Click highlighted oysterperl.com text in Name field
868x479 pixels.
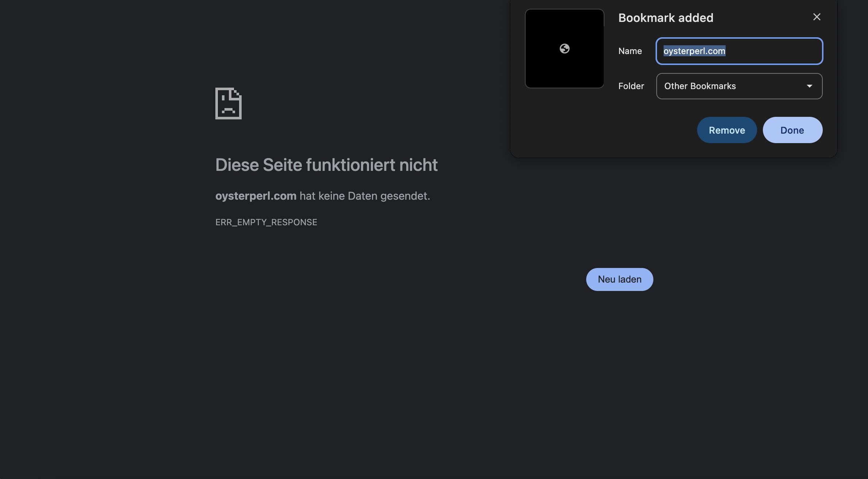pyautogui.click(x=694, y=51)
